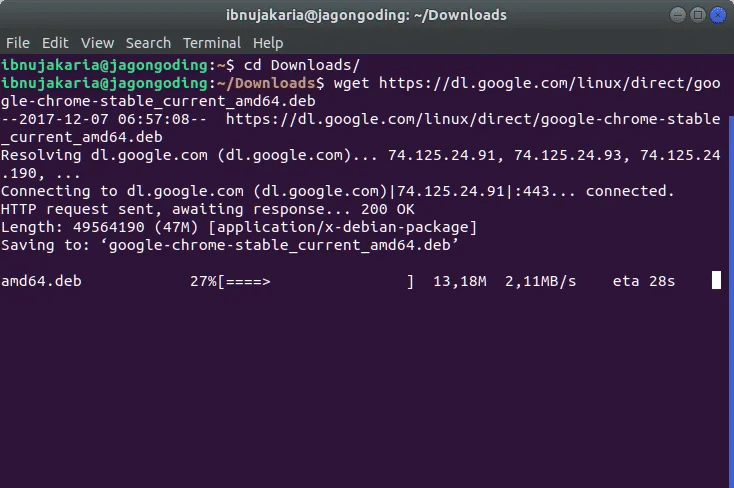Viewport: 734px width, 488px height.
Task: Click the 'HTTP request sent' line
Action: click(207, 209)
